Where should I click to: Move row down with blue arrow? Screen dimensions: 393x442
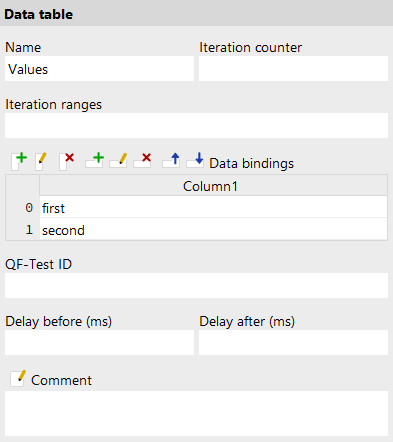[x=195, y=160]
